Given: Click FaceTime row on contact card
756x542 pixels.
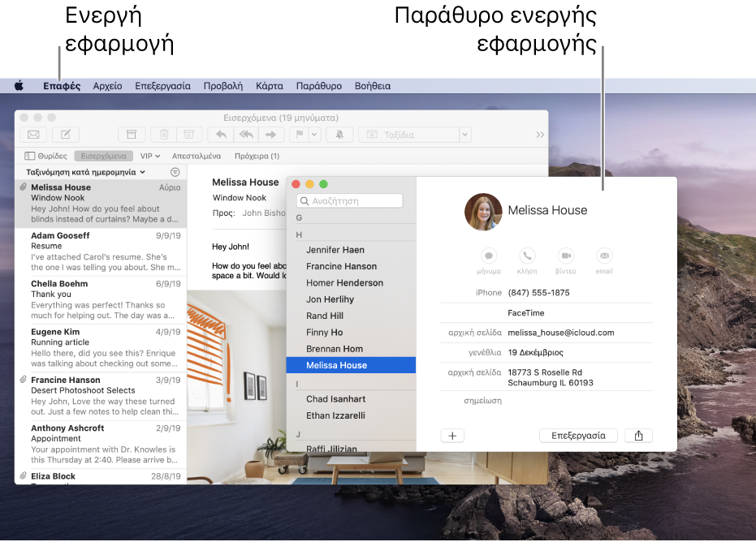Looking at the screenshot, I should (x=525, y=313).
